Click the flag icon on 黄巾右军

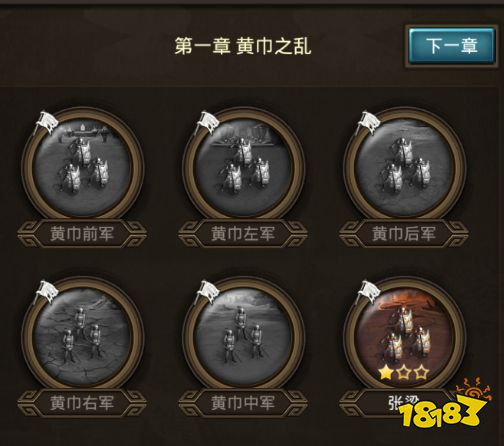click(x=46, y=292)
